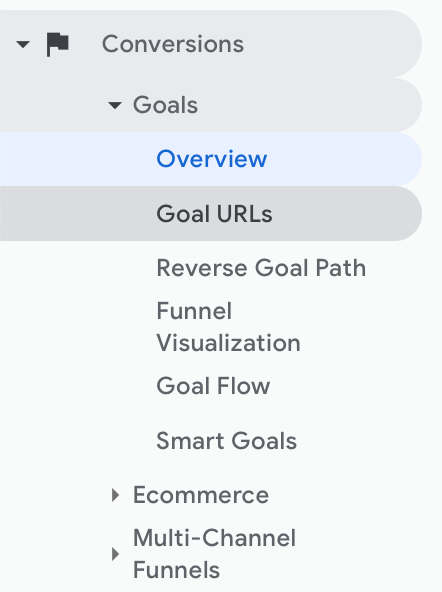Select the Goals submenu label
This screenshot has height=592, width=442.
[165, 105]
